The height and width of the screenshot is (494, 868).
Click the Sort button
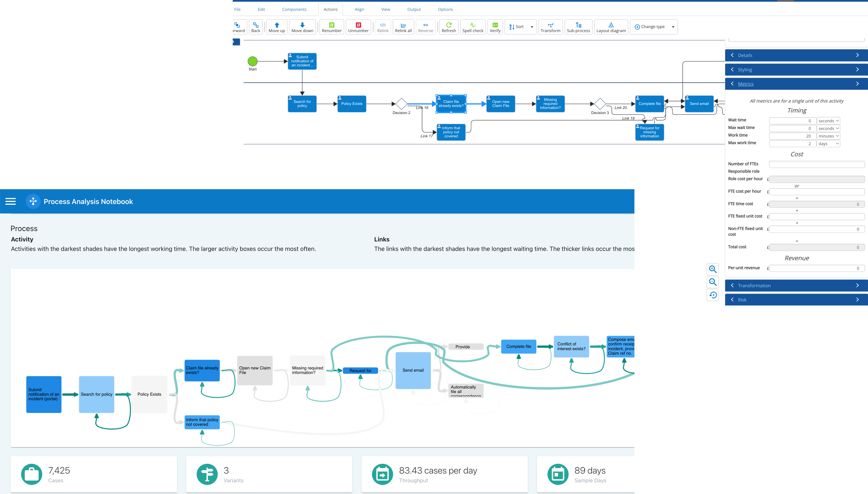point(516,27)
